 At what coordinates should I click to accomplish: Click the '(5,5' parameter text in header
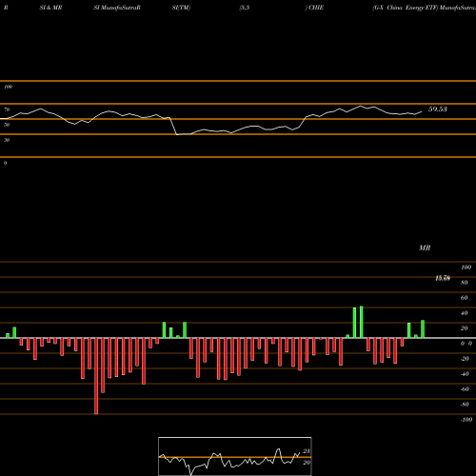(245, 8)
